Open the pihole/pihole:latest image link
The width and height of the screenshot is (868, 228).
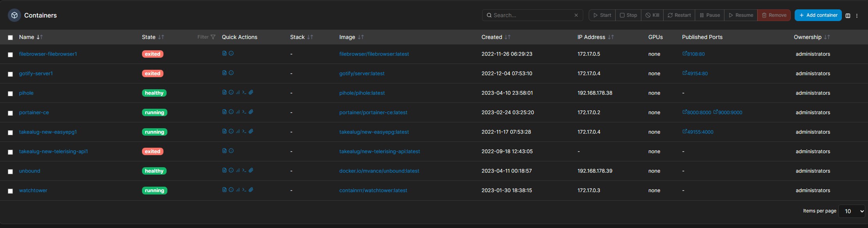coord(362,93)
